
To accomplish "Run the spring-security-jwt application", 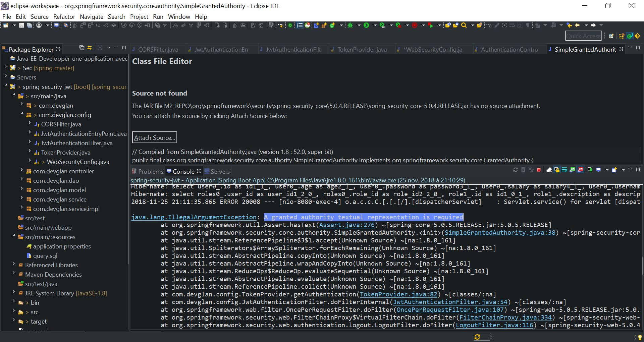I will coord(367,25).
